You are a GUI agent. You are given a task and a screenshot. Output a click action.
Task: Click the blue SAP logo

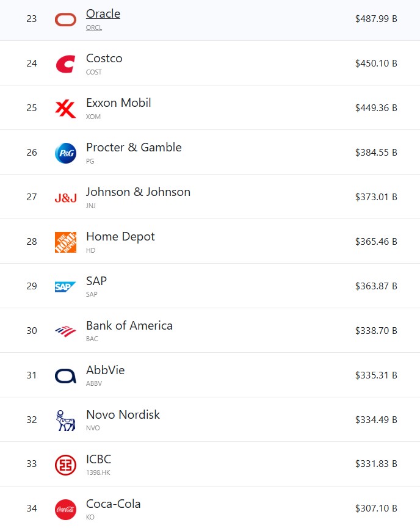click(65, 286)
